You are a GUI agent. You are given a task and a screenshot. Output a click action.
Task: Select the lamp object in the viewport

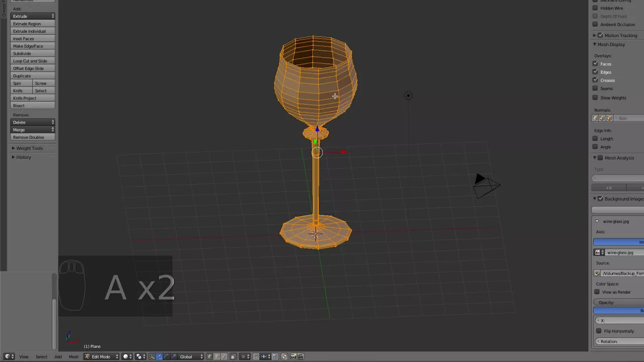pos(408,96)
